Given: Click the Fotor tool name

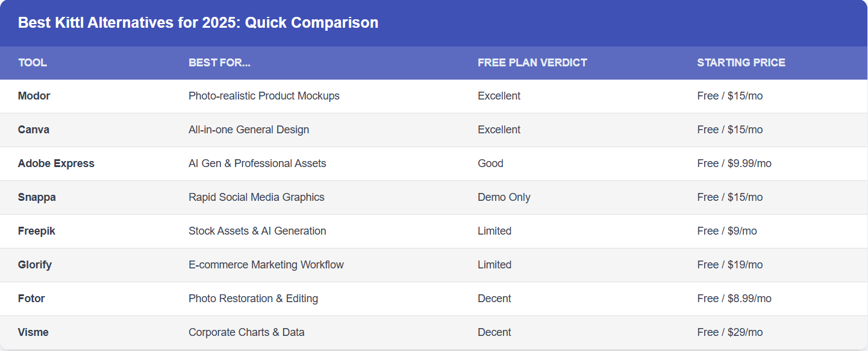Looking at the screenshot, I should pyautogui.click(x=31, y=299).
